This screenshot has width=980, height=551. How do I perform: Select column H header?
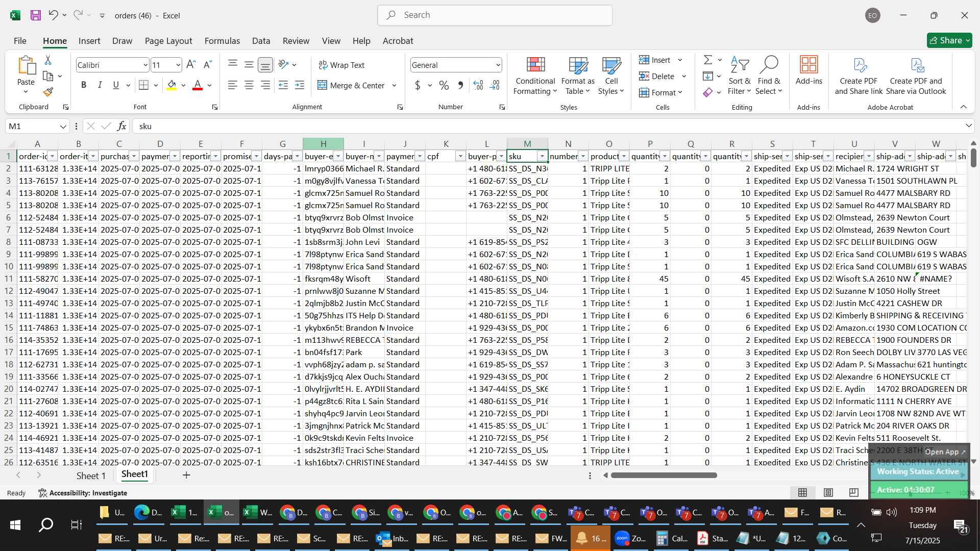pyautogui.click(x=323, y=144)
